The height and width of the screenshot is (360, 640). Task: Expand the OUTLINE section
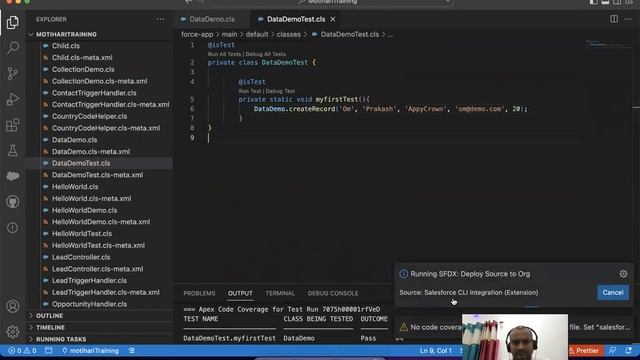coord(100,316)
